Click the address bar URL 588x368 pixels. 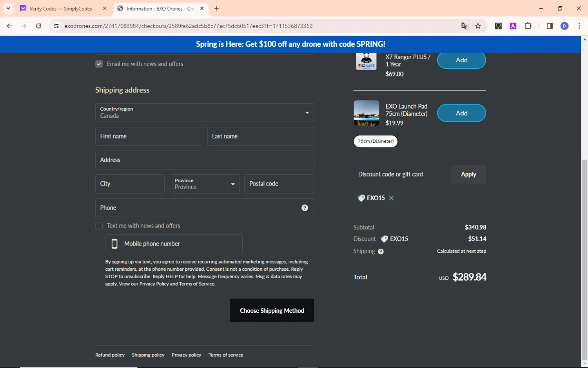point(188,26)
